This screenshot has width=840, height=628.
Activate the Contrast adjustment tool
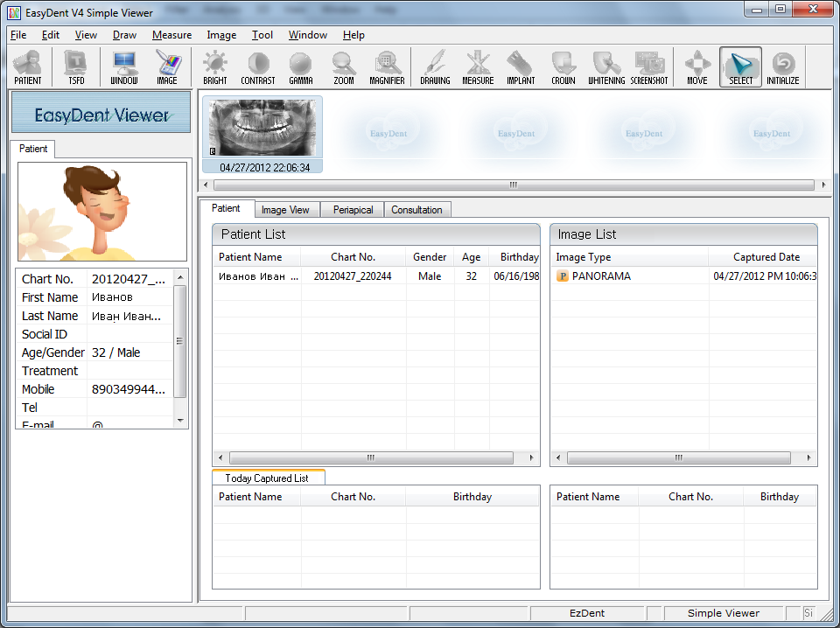pyautogui.click(x=257, y=67)
